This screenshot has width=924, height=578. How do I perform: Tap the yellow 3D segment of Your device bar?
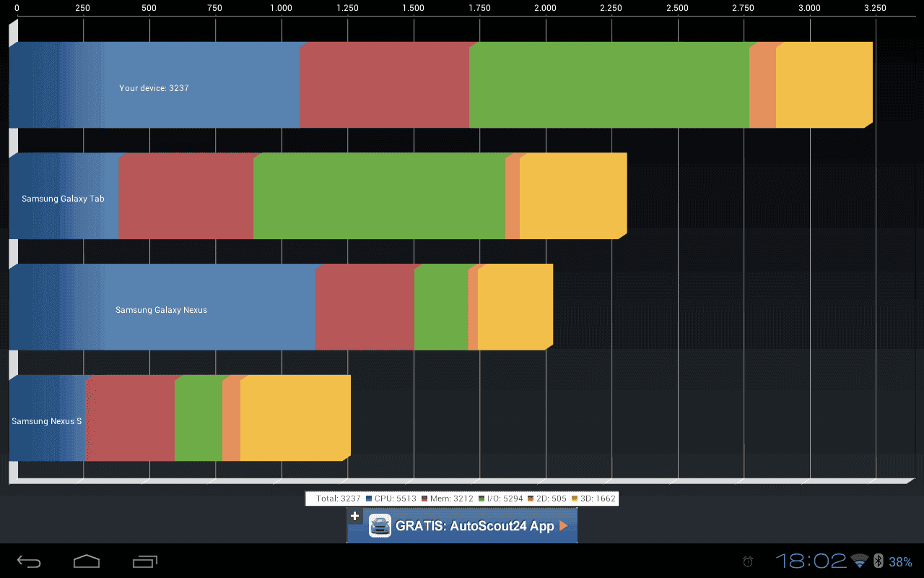(x=824, y=85)
